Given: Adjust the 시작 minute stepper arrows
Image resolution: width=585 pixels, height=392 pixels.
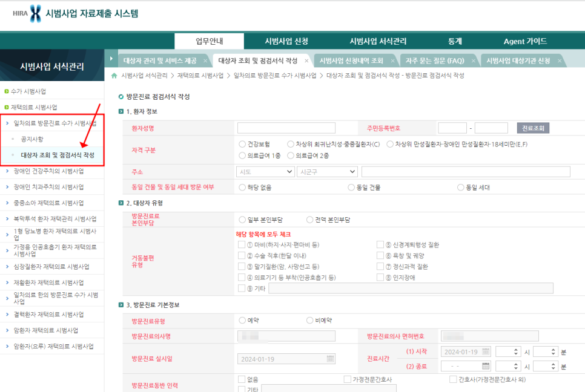Looking at the screenshot, I should point(554,351).
